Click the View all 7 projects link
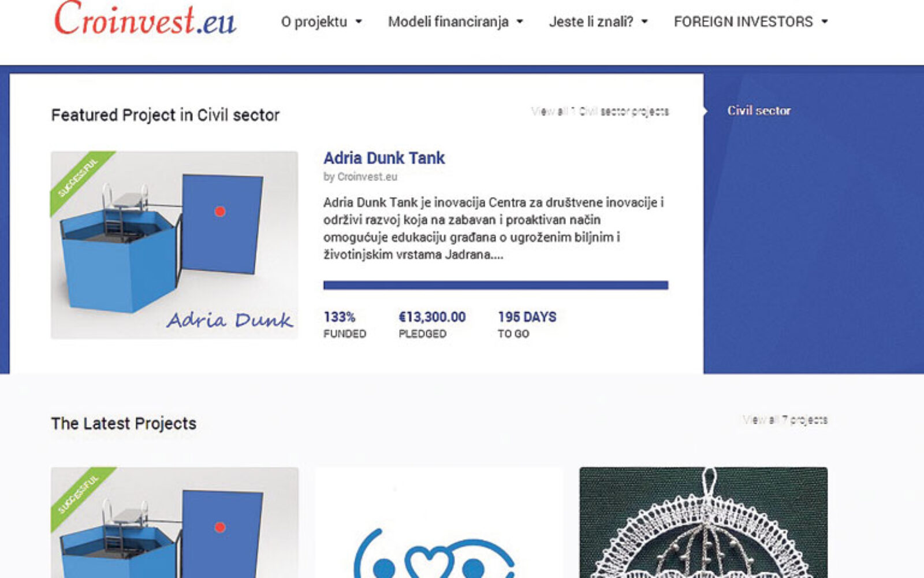924x578 pixels. pos(785,420)
